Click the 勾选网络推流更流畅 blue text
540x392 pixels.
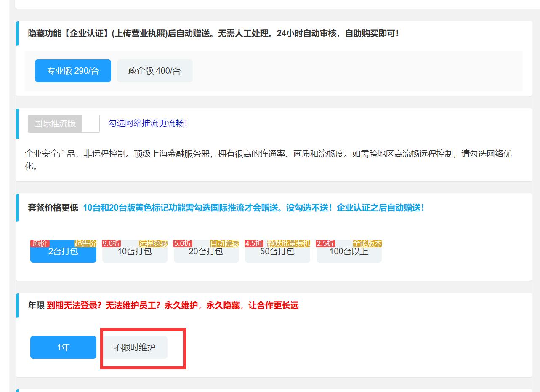[147, 123]
